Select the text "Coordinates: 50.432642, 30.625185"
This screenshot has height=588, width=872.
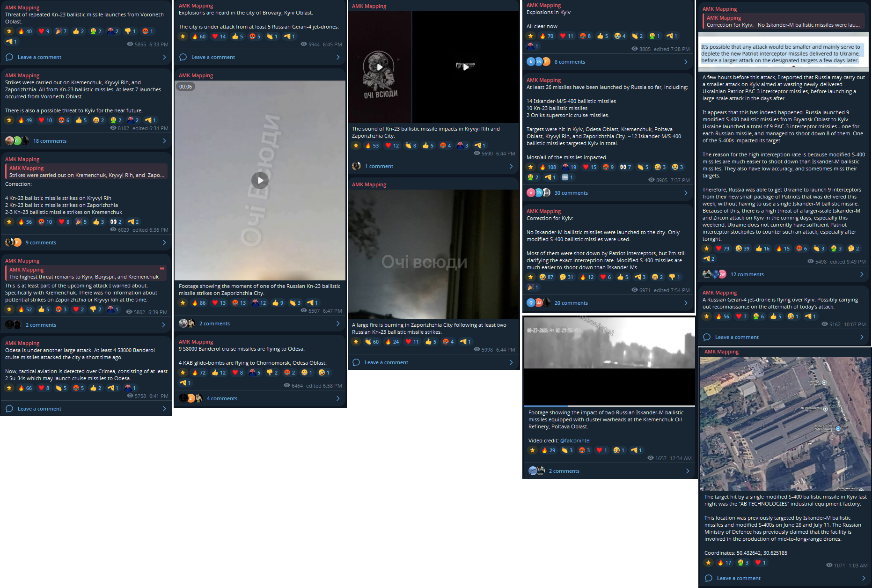click(x=746, y=553)
